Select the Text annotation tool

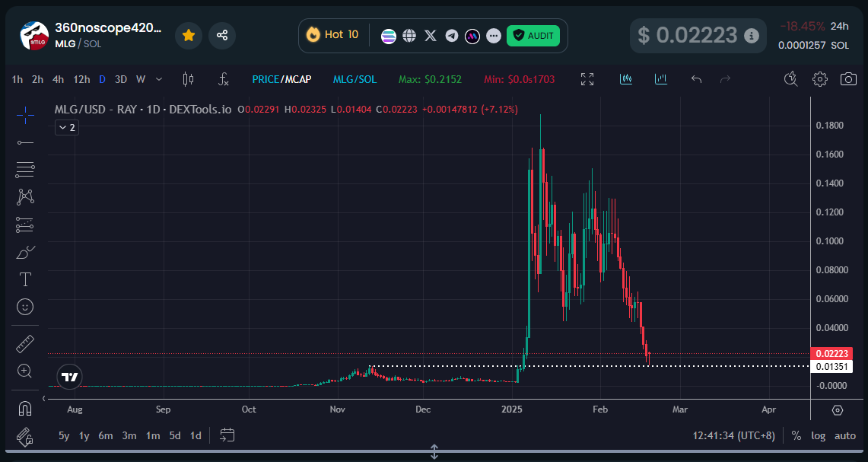tap(25, 279)
